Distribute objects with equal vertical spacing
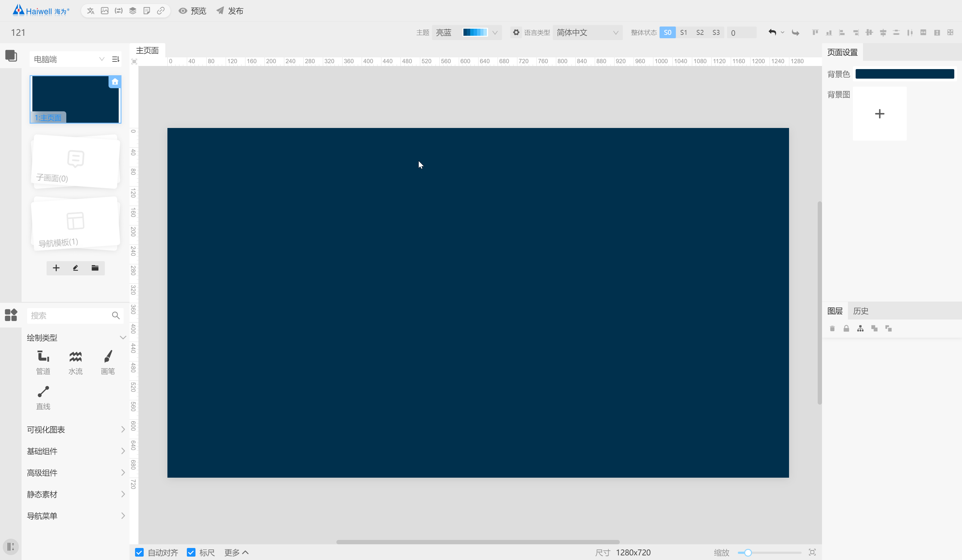The height and width of the screenshot is (560, 962). pos(896,32)
